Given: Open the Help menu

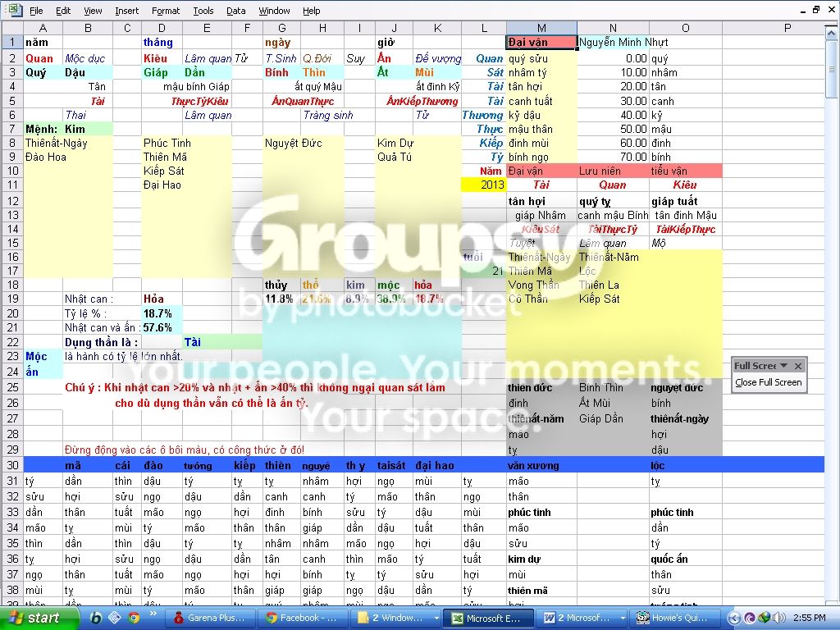Looking at the screenshot, I should click(311, 11).
